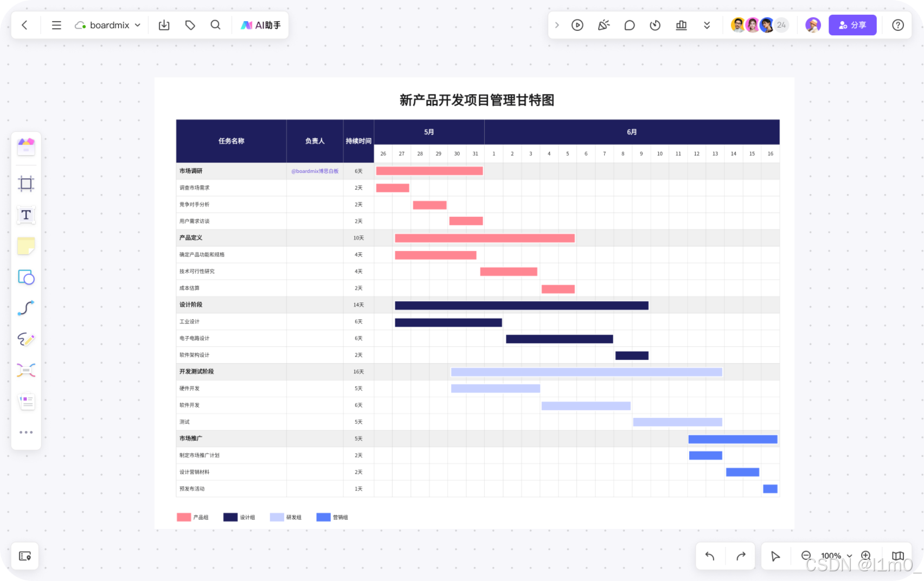Select the Shapes tool
The height and width of the screenshot is (581, 924).
26,277
